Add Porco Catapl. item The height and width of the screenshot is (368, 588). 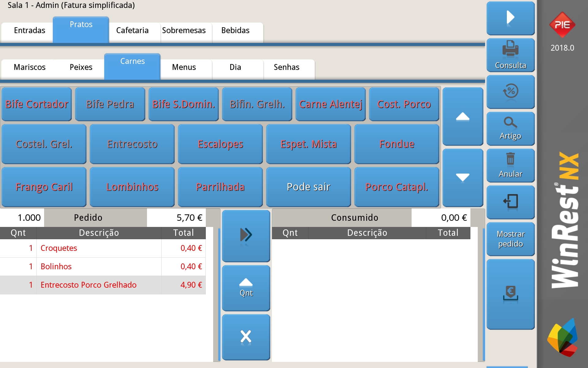click(397, 187)
